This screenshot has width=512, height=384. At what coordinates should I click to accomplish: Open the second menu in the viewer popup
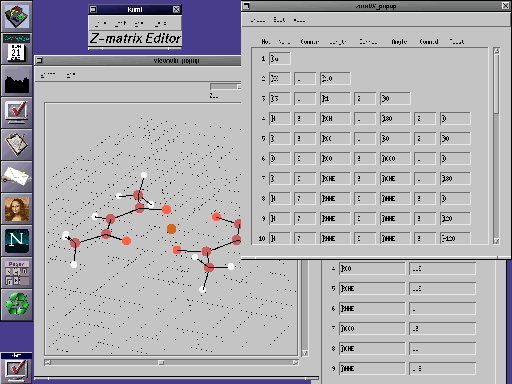point(71,75)
